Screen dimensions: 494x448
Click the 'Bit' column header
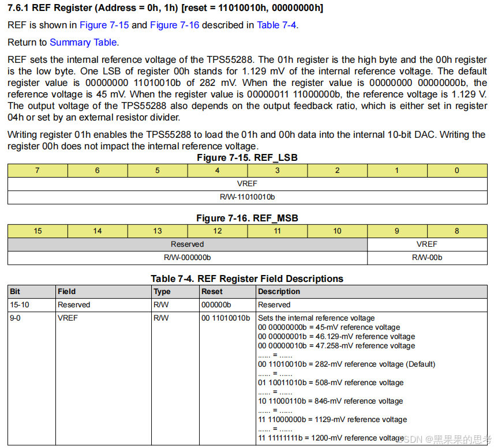click(x=32, y=292)
